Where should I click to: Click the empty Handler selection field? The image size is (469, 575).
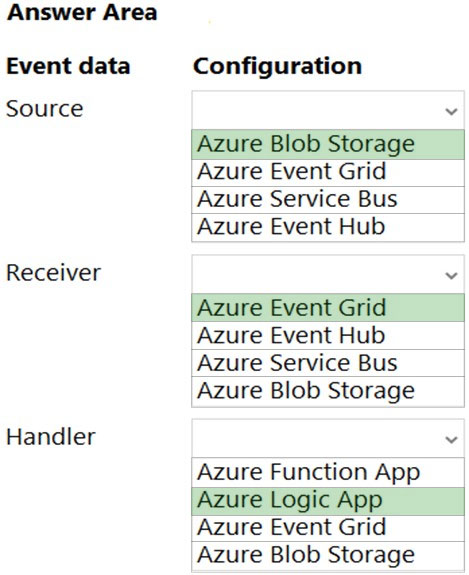coord(328,438)
